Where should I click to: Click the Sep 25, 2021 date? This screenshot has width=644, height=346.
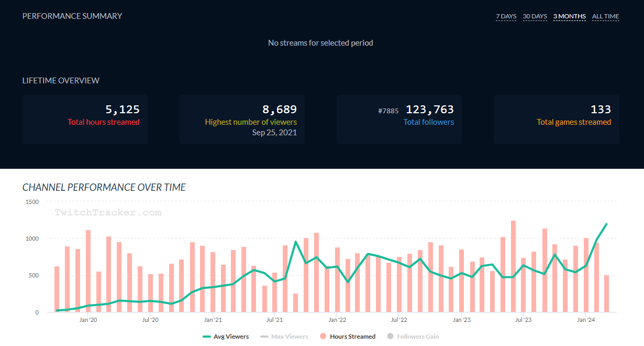point(274,133)
